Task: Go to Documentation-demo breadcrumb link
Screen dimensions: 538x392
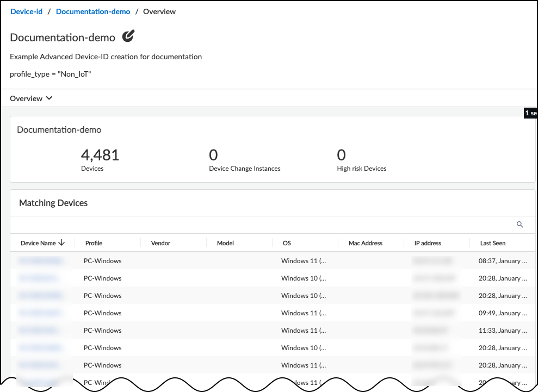Action: [x=93, y=11]
